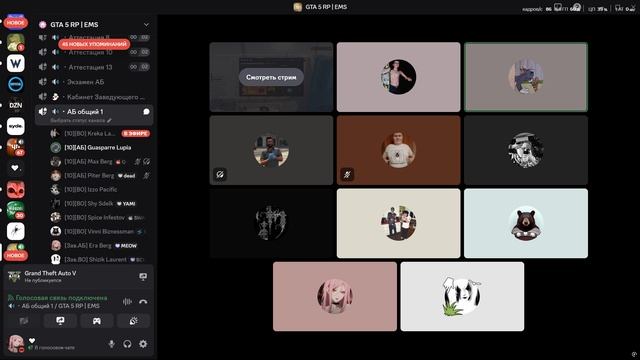The height and width of the screenshot is (360, 640).
Task: Open the DZN server in sidebar
Action: tap(16, 105)
